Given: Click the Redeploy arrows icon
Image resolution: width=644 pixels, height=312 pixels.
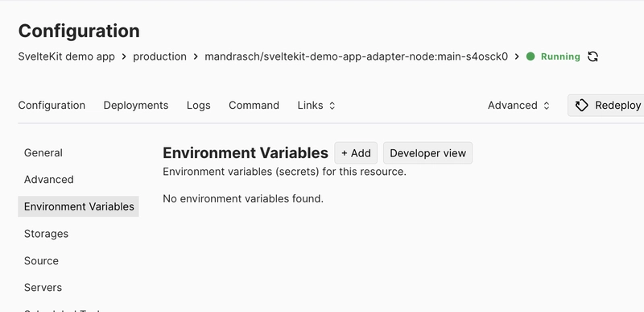Looking at the screenshot, I should point(581,106).
